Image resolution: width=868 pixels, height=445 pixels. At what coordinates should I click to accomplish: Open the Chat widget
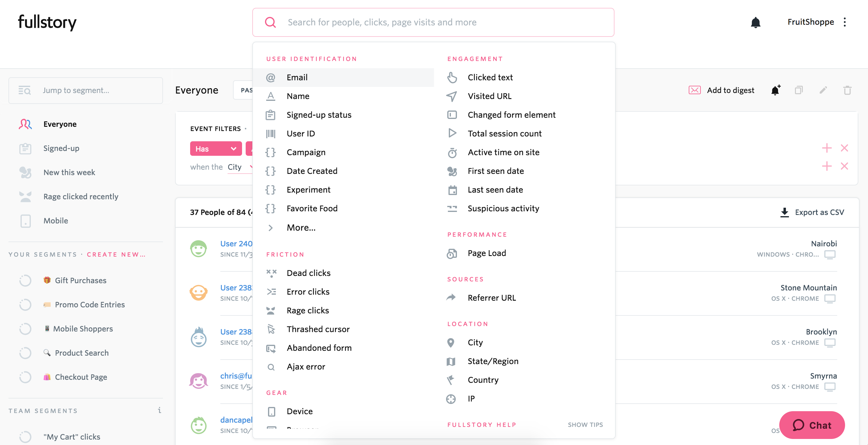coord(812,425)
